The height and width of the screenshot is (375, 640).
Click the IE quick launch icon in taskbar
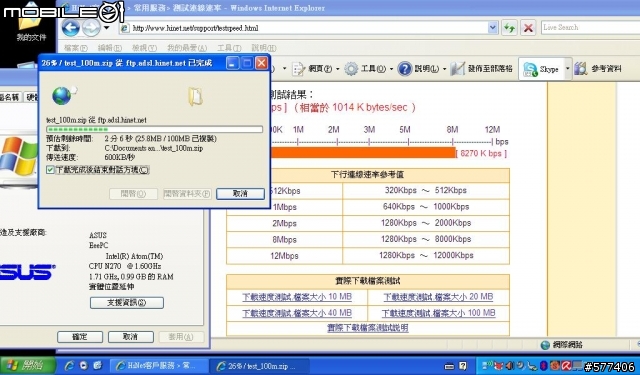click(69, 366)
